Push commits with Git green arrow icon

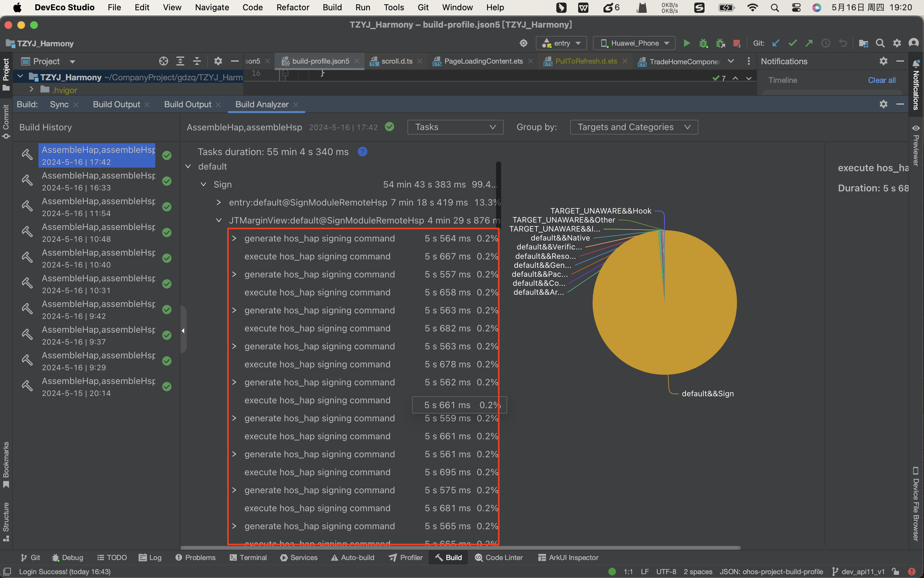809,43
